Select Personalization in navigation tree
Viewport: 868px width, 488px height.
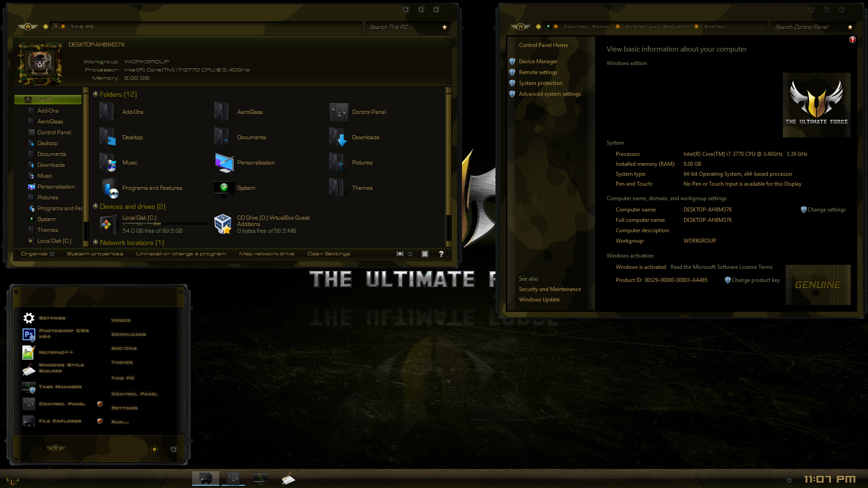pos(56,187)
